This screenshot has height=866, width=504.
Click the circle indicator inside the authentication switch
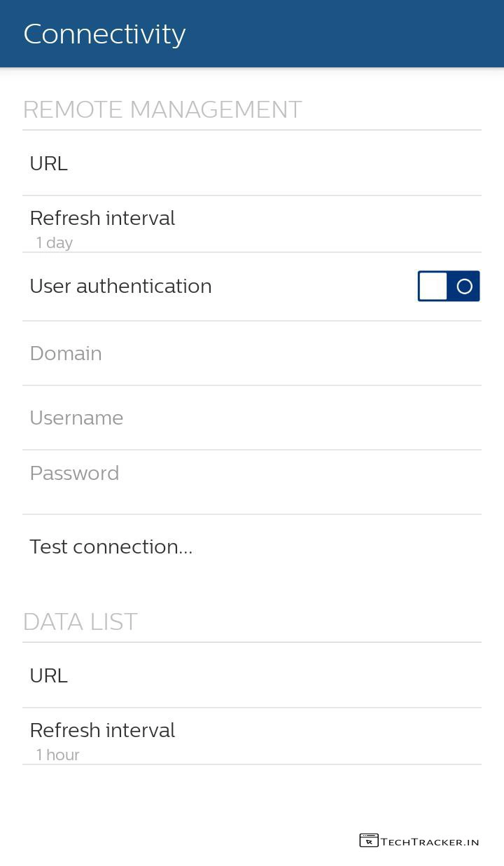click(465, 286)
